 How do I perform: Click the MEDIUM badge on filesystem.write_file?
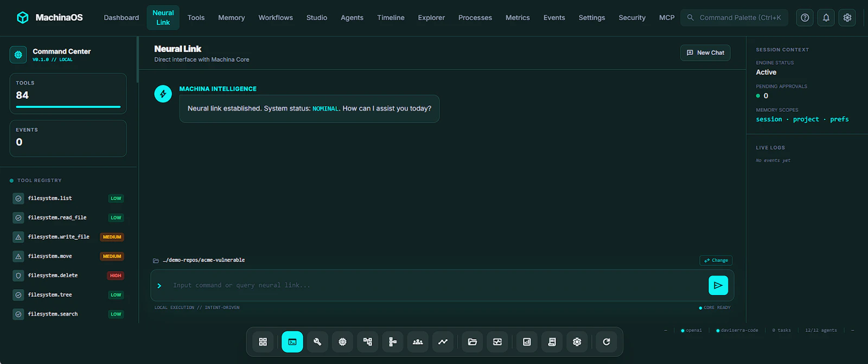pyautogui.click(x=112, y=237)
